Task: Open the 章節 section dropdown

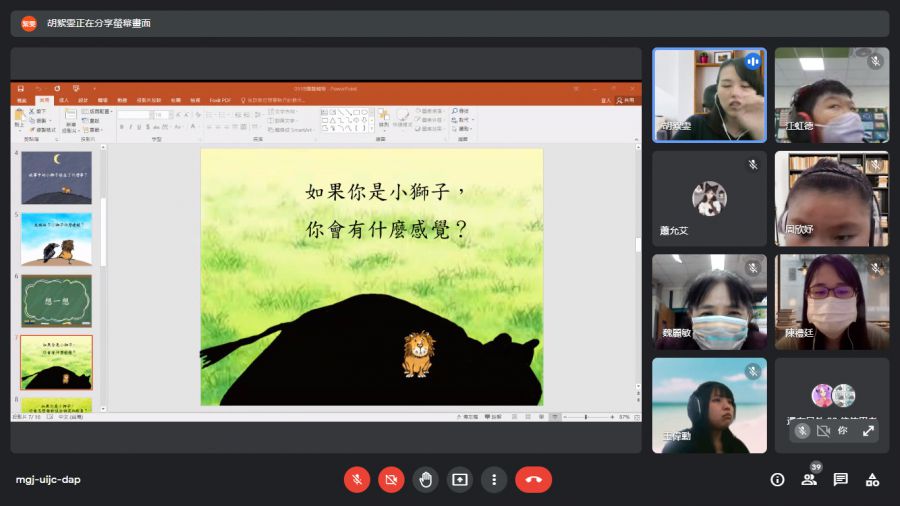Action: 93,130
